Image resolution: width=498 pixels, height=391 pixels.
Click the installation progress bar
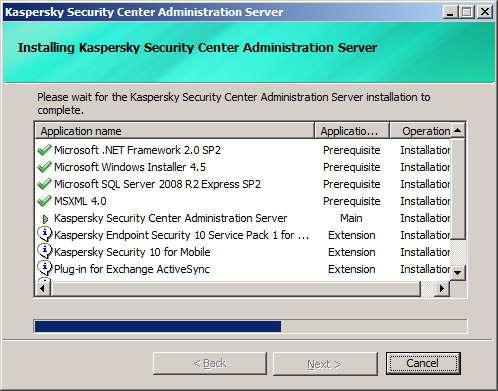tap(251, 326)
